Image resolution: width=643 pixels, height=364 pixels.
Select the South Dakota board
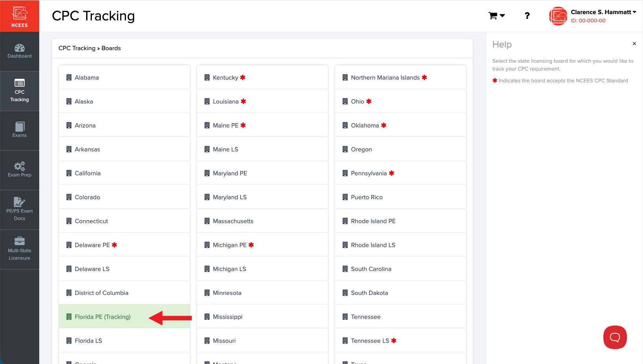tap(401, 293)
